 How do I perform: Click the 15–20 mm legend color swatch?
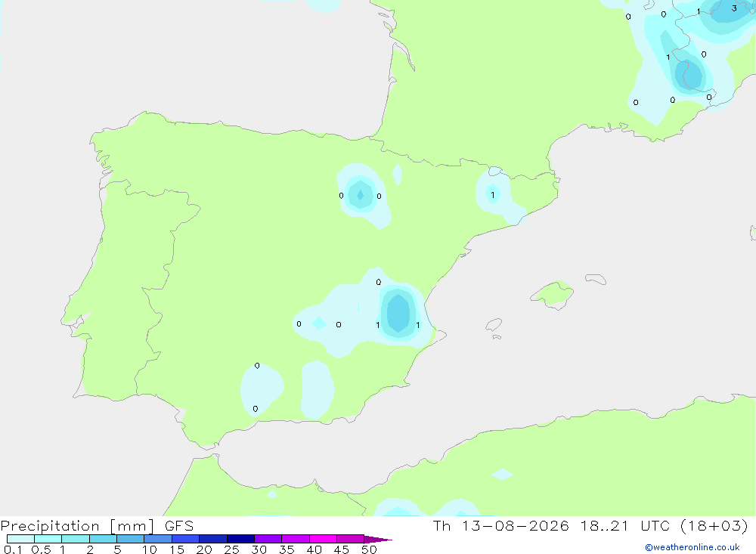pos(186,539)
